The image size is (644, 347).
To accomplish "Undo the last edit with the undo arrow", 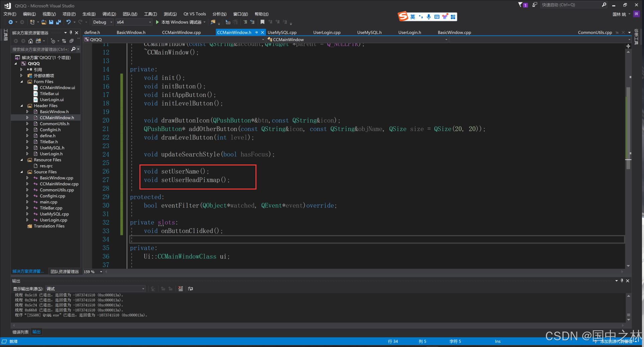I will pos(69,22).
